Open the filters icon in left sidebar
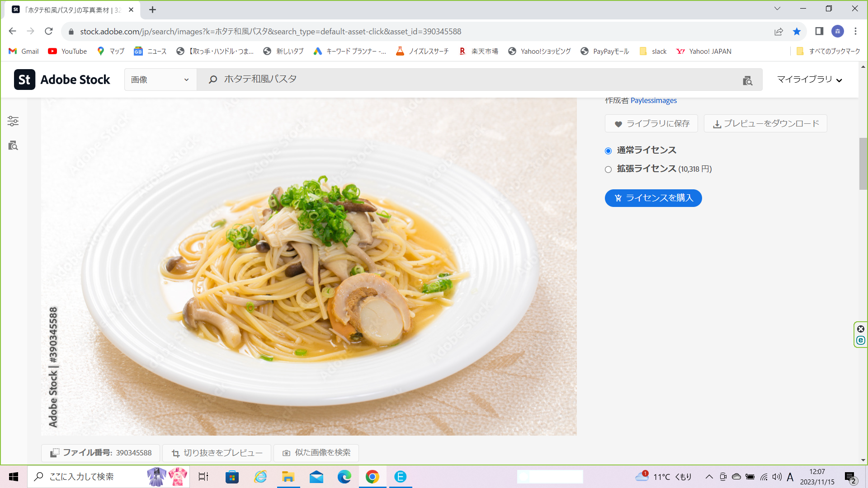This screenshot has height=488, width=868. (13, 121)
